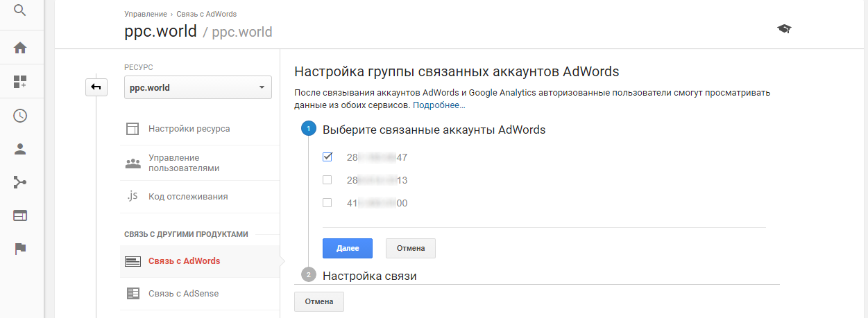Click the back arrow button
This screenshot has width=868, height=318.
click(x=96, y=87)
